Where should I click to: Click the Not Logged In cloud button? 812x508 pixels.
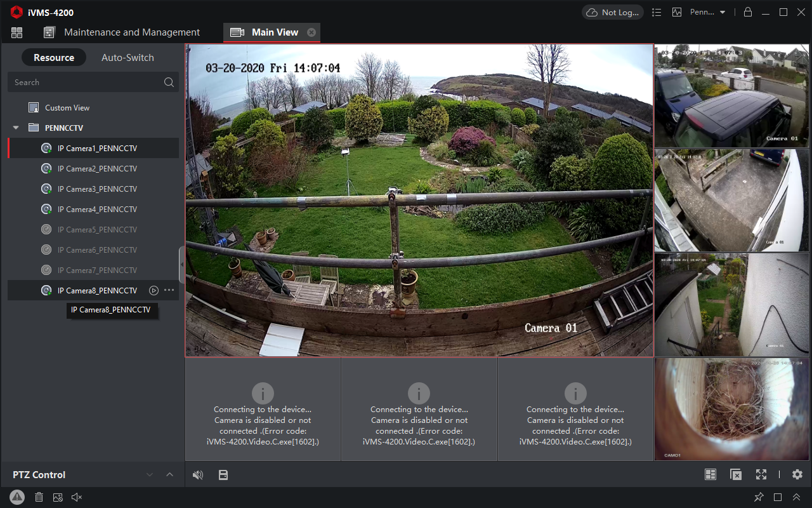point(612,12)
